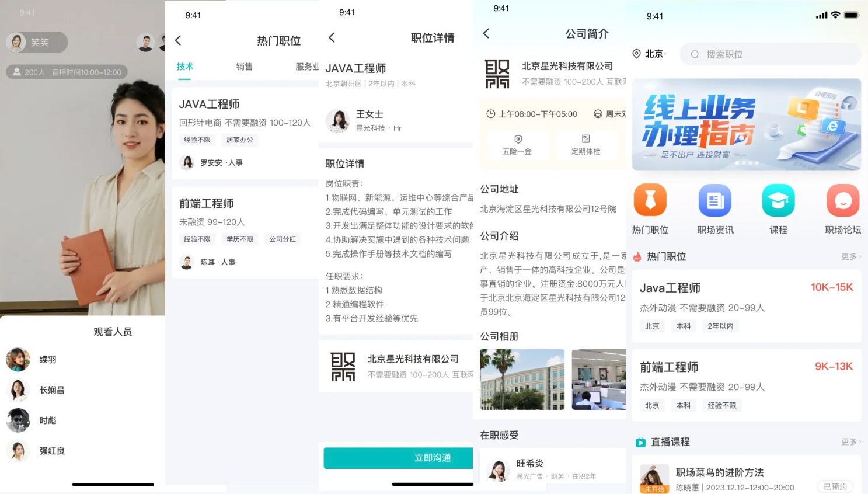
Task: Open the 北京 location selector
Action: pos(649,54)
